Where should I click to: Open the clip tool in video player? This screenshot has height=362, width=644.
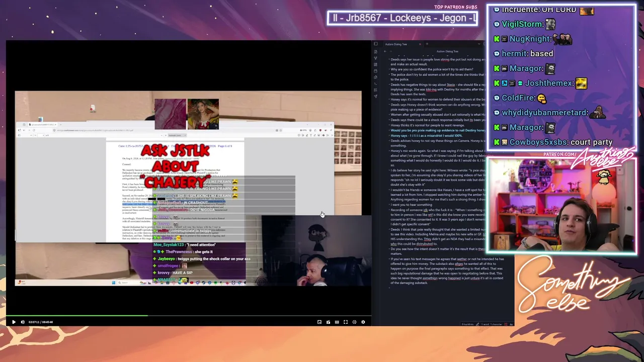(328, 322)
